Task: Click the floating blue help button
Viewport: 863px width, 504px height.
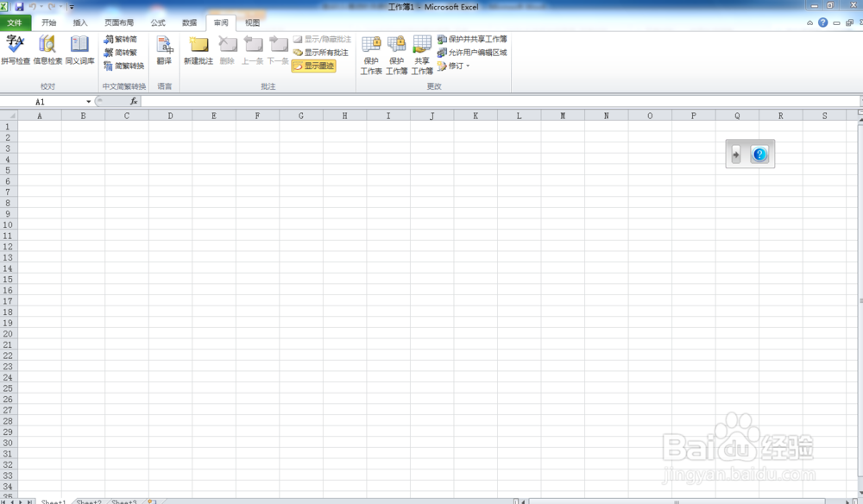Action: pyautogui.click(x=759, y=154)
